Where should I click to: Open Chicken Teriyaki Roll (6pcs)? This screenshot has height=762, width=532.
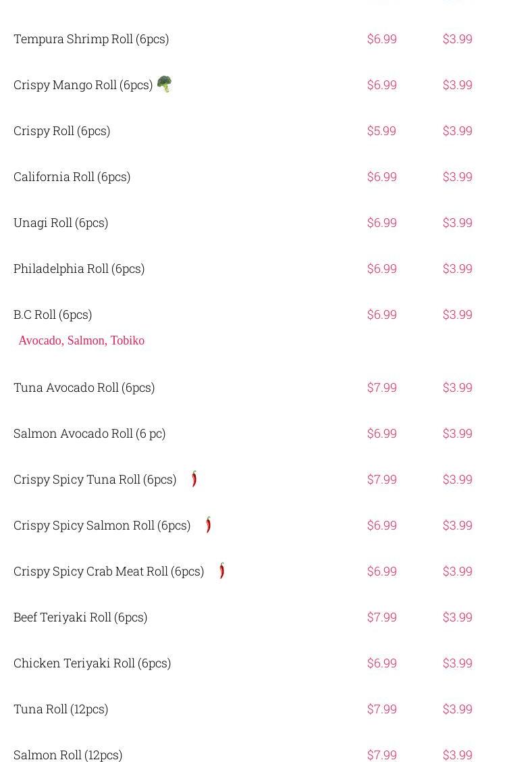[92, 663]
